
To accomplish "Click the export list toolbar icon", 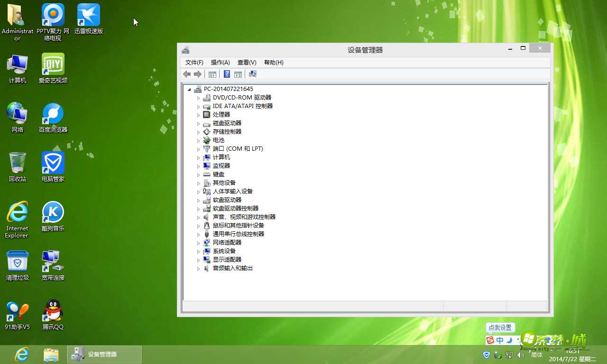I will (x=238, y=74).
